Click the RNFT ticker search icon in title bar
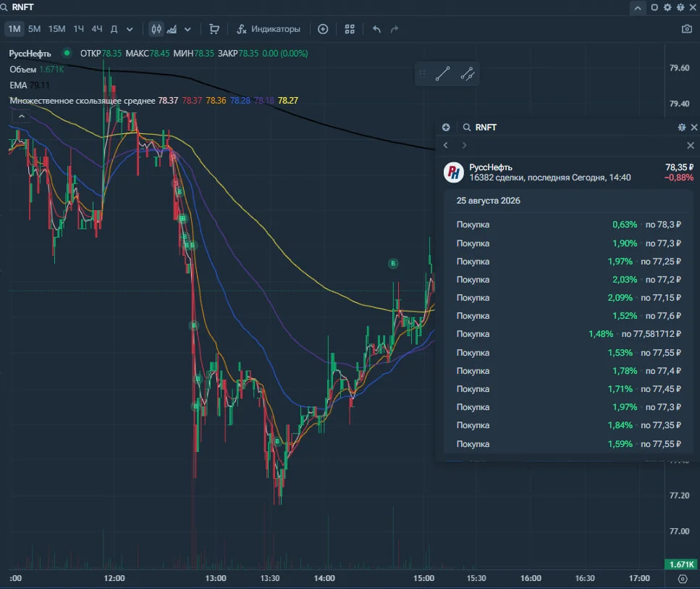The image size is (700, 589). [x=4, y=7]
